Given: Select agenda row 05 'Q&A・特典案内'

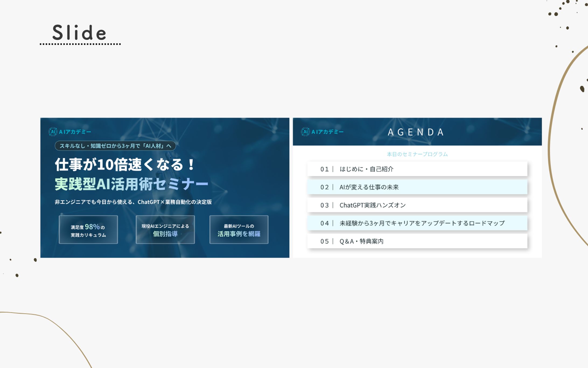Looking at the screenshot, I should tap(417, 241).
